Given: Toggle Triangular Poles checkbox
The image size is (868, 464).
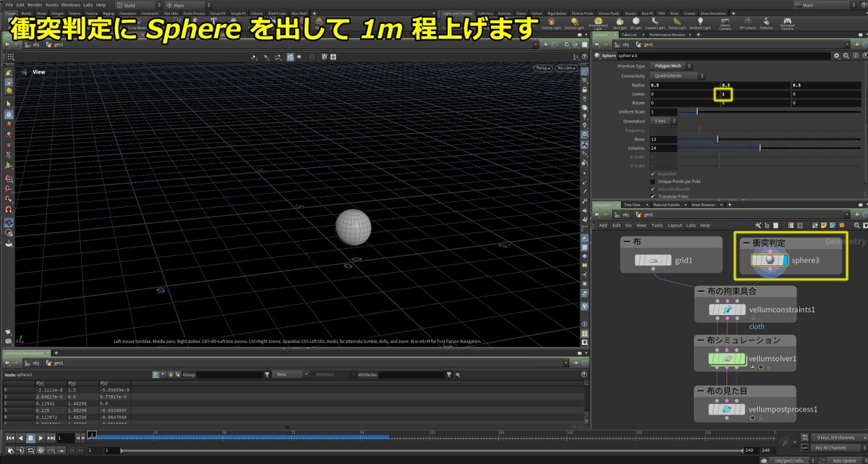Looking at the screenshot, I should (653, 195).
